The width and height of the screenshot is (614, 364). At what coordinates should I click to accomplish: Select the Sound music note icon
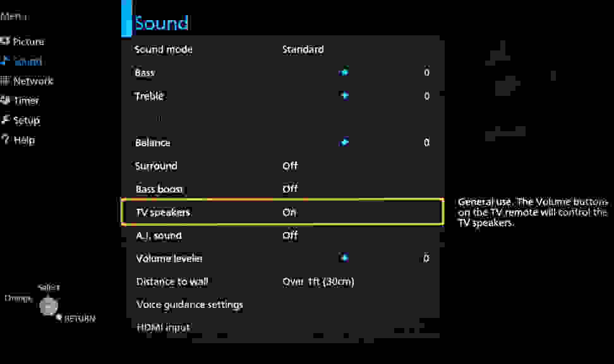click(x=5, y=60)
